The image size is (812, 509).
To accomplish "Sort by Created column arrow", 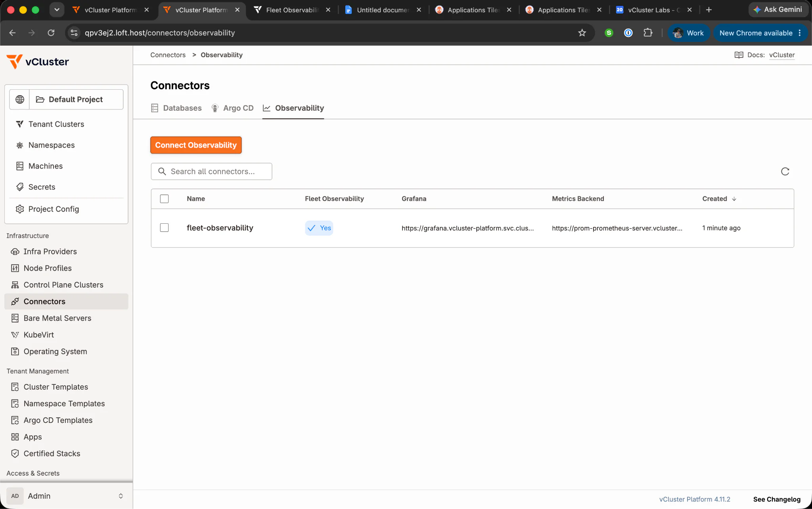I will [x=734, y=199].
